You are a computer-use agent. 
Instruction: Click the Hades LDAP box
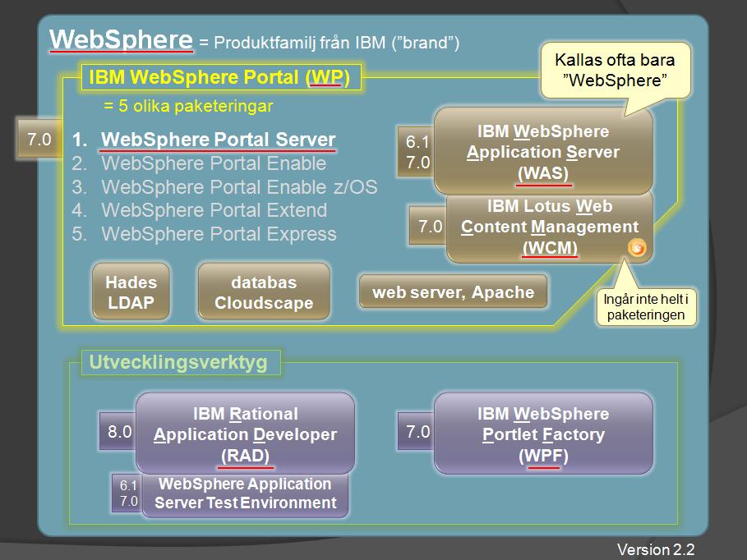(x=131, y=292)
